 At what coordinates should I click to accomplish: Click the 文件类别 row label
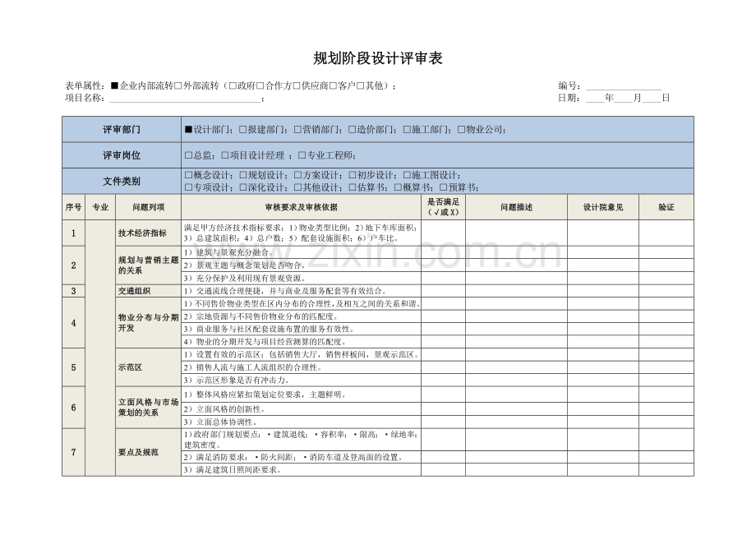tap(122, 182)
